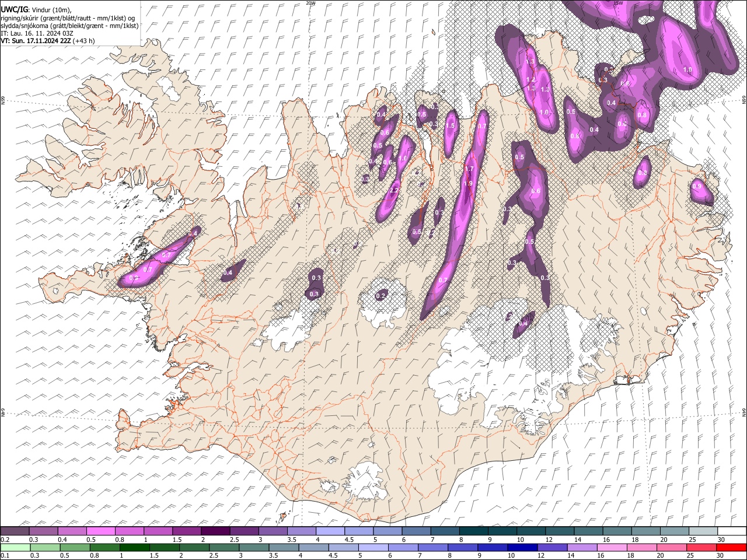The image size is (747, 560).
Task: Select the lower blue legend swatch starting at 8
Action: pos(462,547)
